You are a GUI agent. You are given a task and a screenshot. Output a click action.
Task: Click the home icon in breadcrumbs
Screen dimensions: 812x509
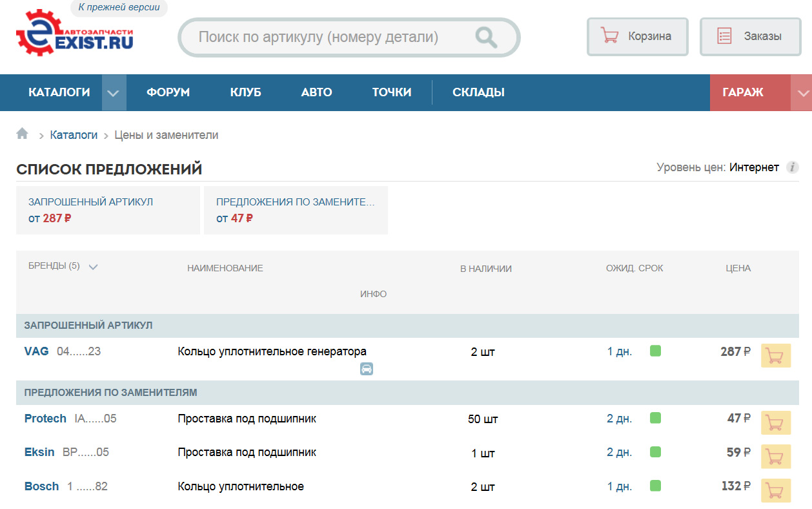point(23,134)
